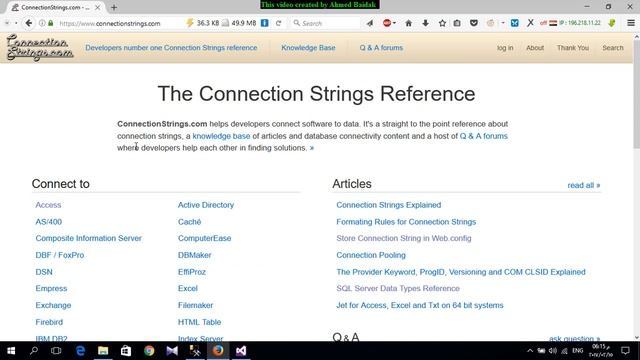This screenshot has height=360, width=640.
Task: Open Composite Information Server link
Action: click(x=89, y=238)
